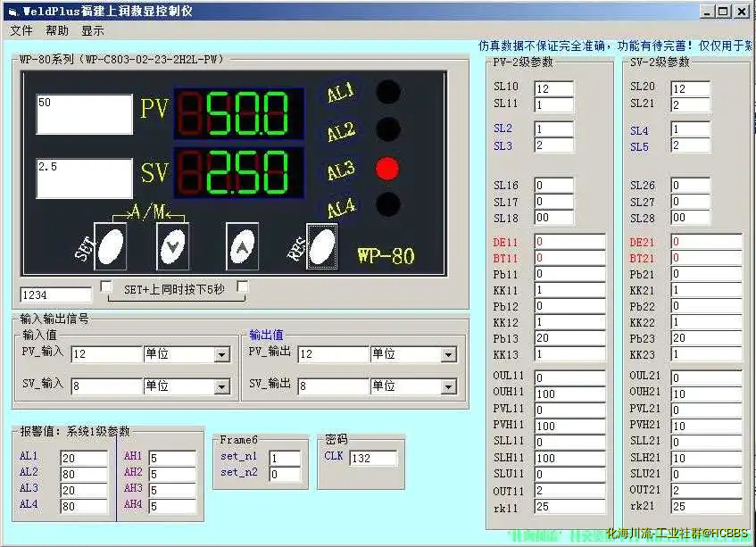The width and height of the screenshot is (756, 547).
Task: Tick the checkbox right of SET+上同时按下5秒
Action: click(243, 287)
